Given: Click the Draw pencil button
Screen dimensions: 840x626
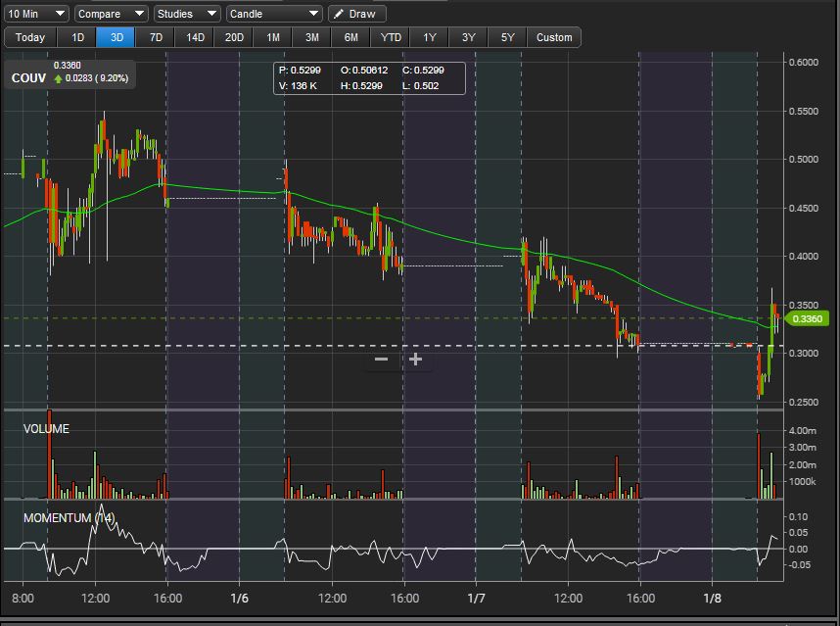Looking at the screenshot, I should [x=356, y=14].
